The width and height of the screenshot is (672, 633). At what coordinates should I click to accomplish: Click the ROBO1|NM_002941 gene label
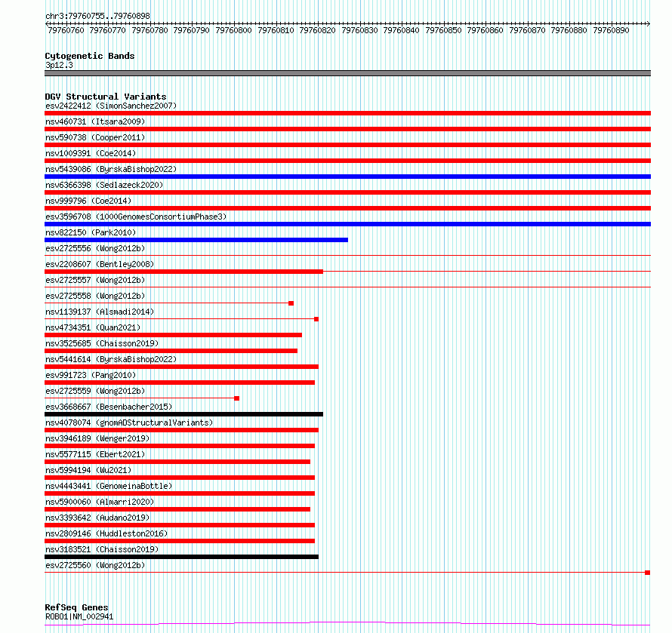tap(79, 616)
